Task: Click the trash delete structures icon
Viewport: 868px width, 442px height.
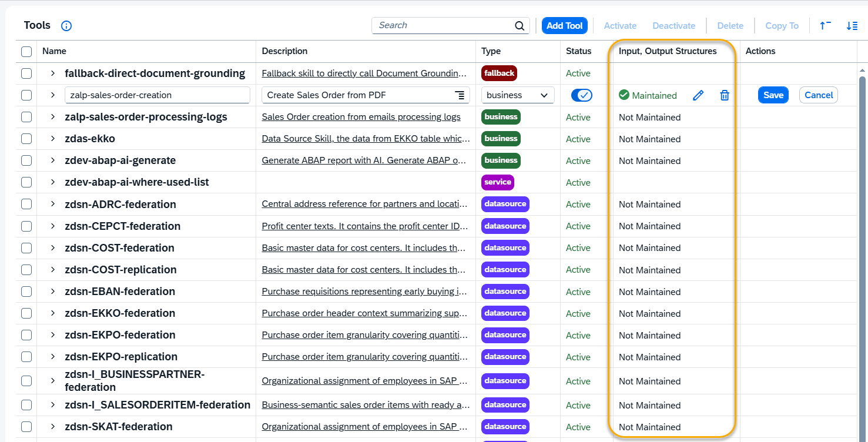Action: click(725, 95)
